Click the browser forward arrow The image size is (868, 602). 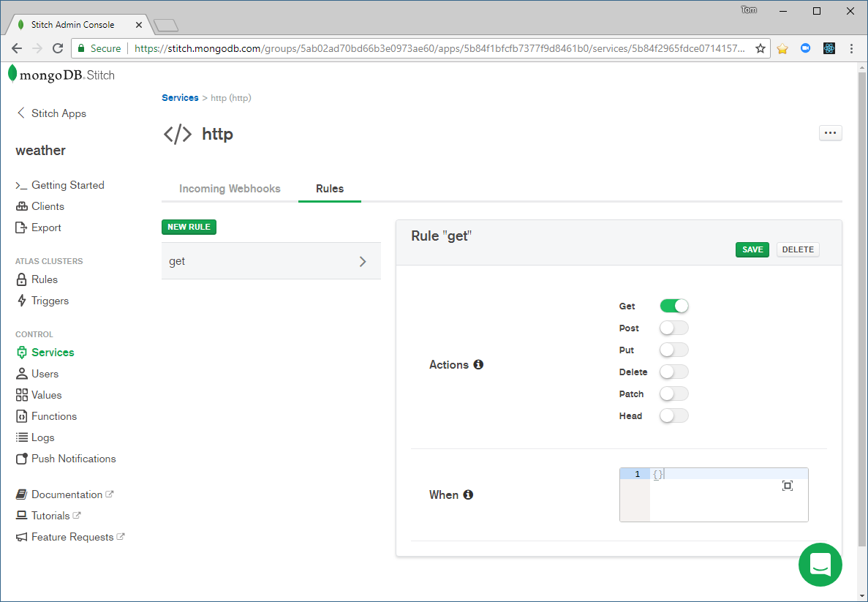[x=37, y=49]
